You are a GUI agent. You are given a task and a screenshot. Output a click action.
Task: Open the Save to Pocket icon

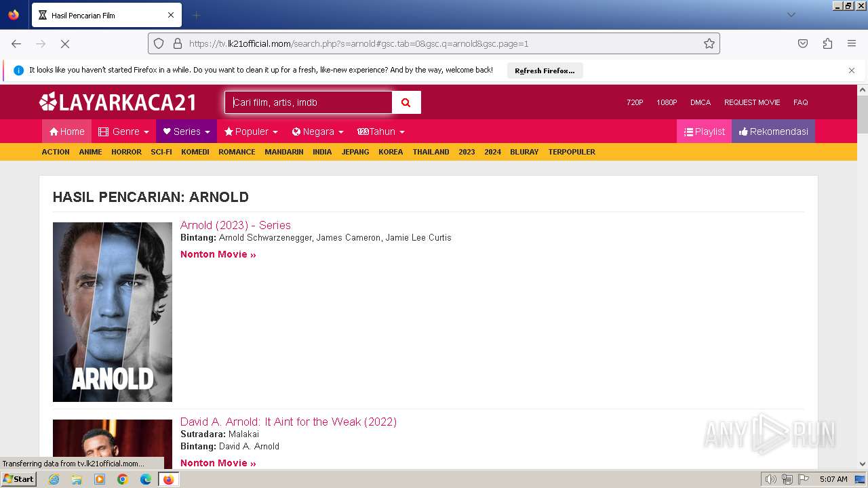[803, 43]
